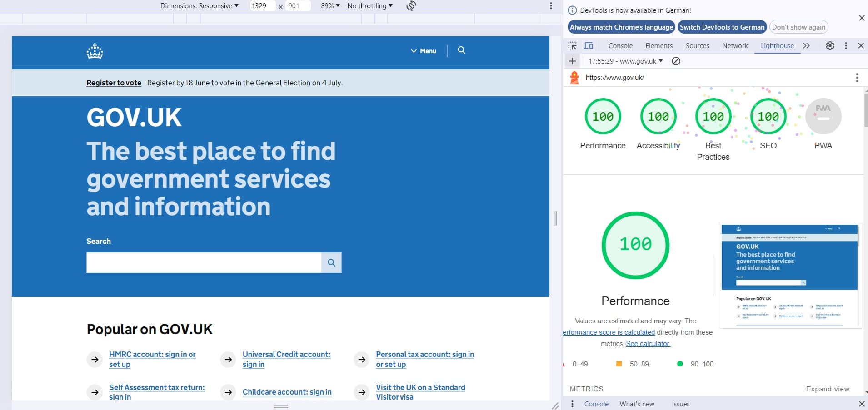Open the 89% zoom dropdown
This screenshot has height=410, width=868.
pyautogui.click(x=330, y=6)
